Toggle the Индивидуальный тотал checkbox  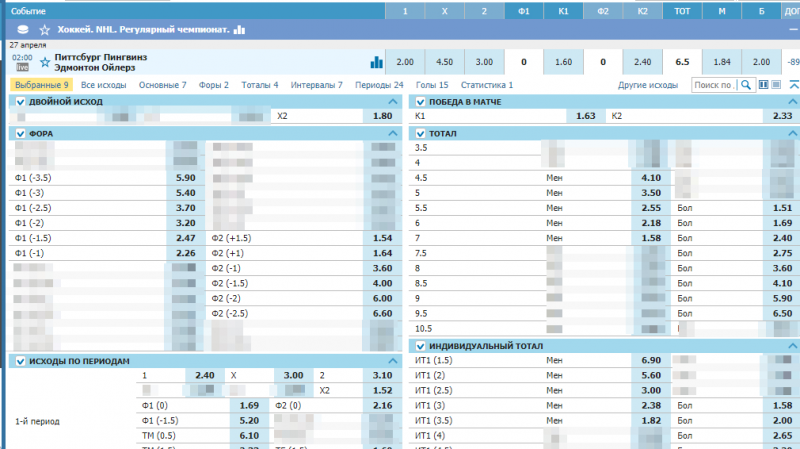click(421, 346)
